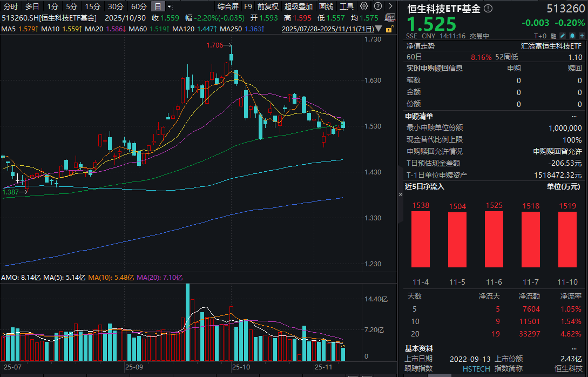
Task: Click the 11-4 red net inflow bar
Action: pyautogui.click(x=421, y=239)
